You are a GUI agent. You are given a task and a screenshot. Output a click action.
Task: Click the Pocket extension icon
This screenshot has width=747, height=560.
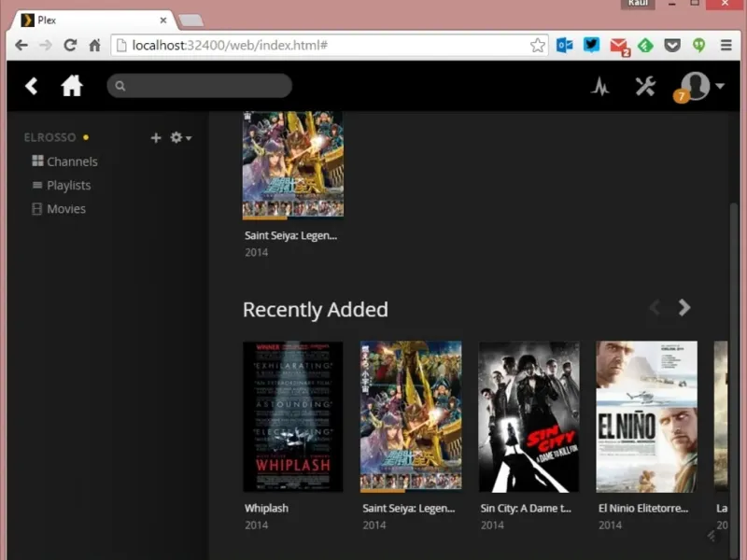(671, 45)
